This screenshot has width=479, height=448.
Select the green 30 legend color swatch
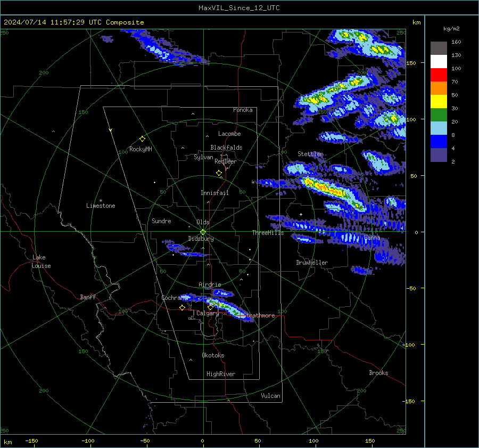[x=439, y=115]
